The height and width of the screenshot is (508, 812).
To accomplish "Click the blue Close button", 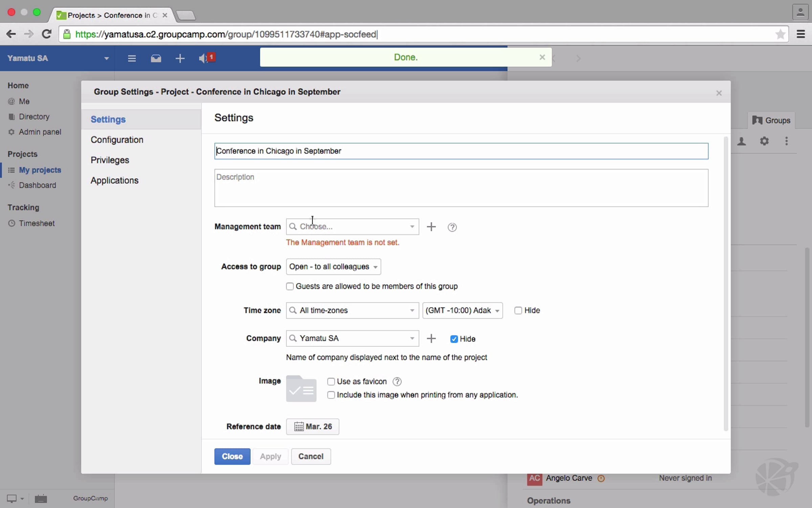I will pos(232,457).
